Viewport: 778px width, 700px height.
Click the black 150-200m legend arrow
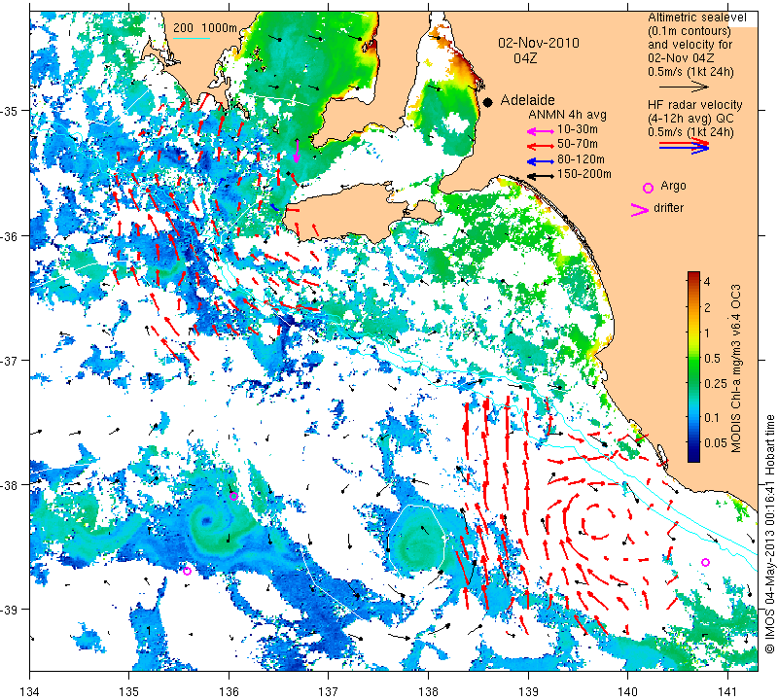541,176
